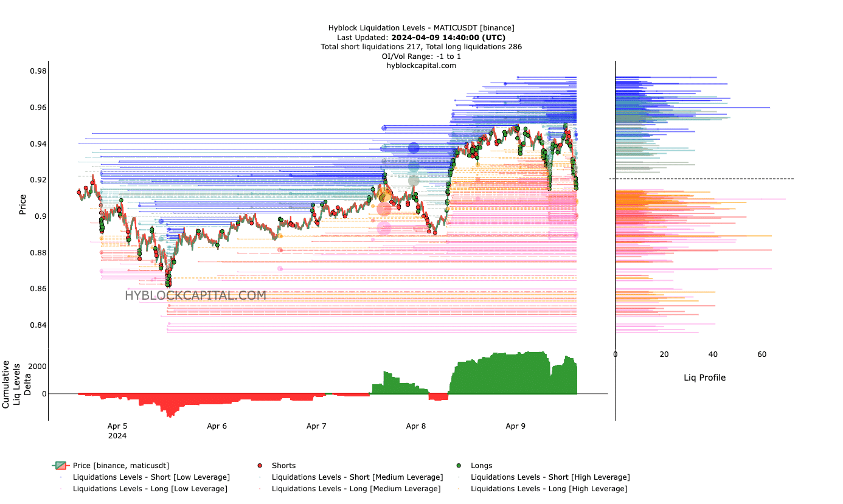Screen dimensions: 843x504
Task: Click the chart title Hyblock Liquidation Levels
Action: (421, 27)
